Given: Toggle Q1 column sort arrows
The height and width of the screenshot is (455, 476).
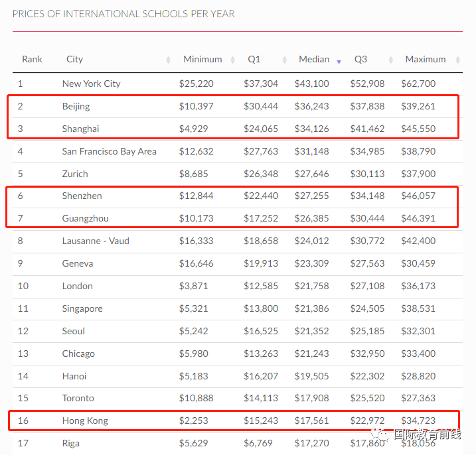Looking at the screenshot, I should click(284, 60).
